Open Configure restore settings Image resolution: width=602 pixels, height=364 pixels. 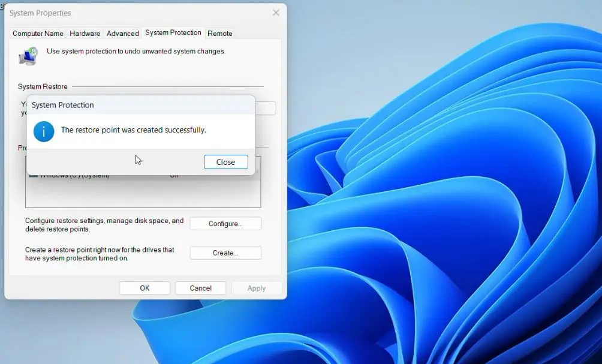[x=225, y=223]
